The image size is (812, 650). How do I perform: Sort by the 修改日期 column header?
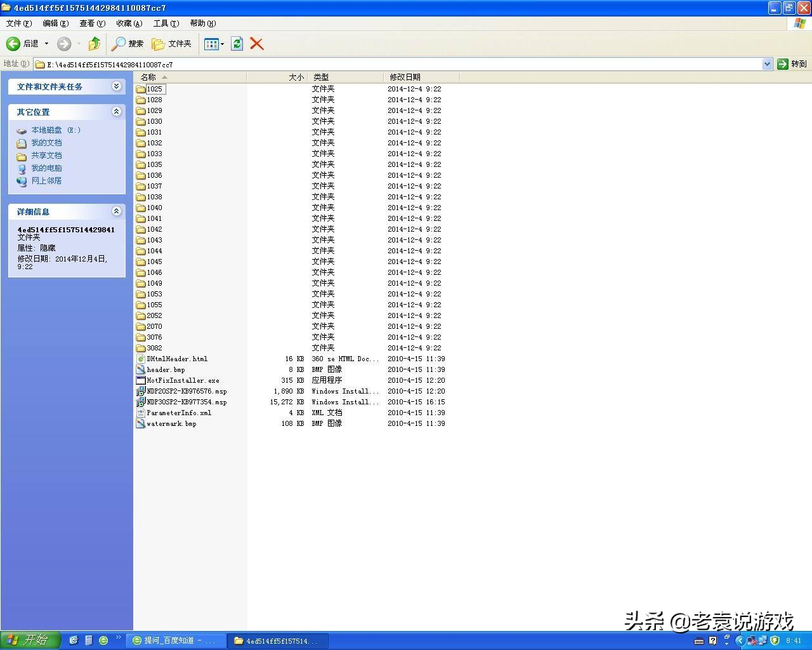[421, 77]
